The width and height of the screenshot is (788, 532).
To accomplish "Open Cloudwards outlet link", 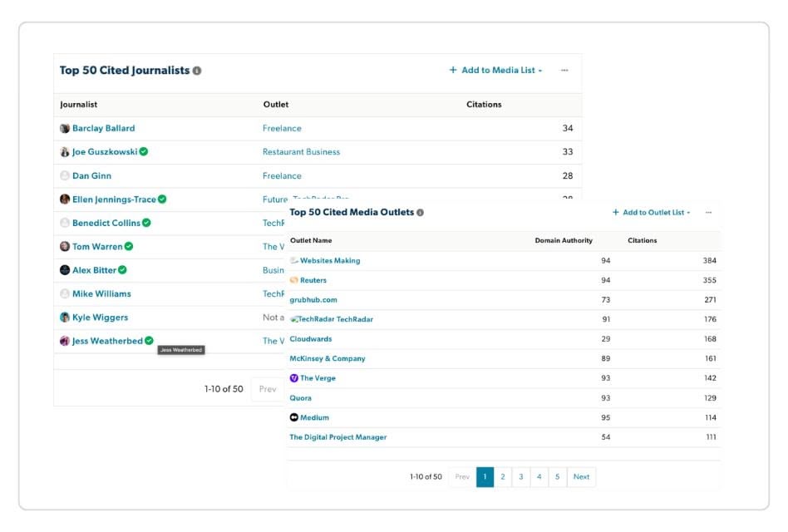I will click(x=311, y=339).
